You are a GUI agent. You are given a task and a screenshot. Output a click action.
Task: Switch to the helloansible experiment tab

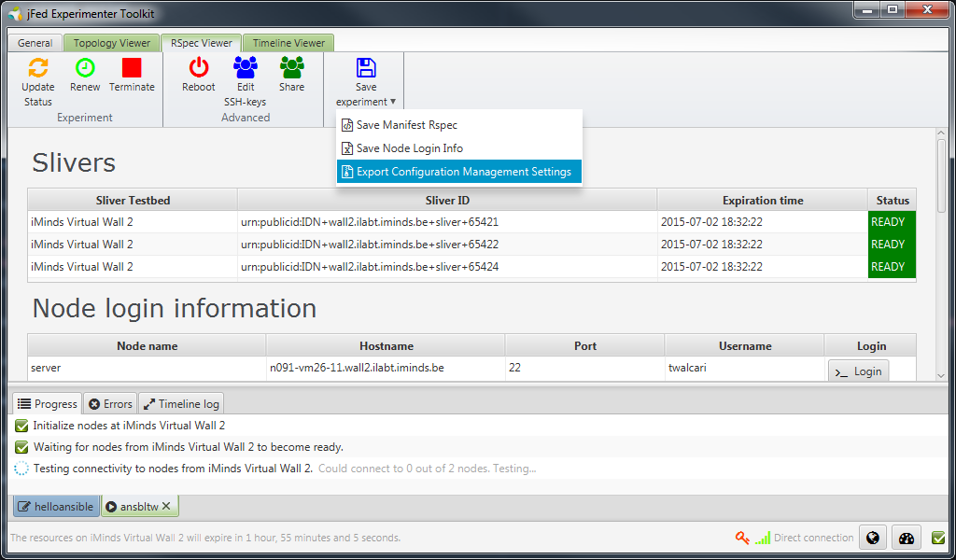56,507
